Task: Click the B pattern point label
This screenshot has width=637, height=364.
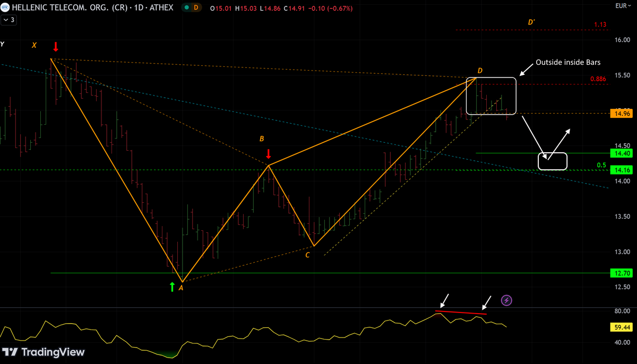Action: pos(262,139)
